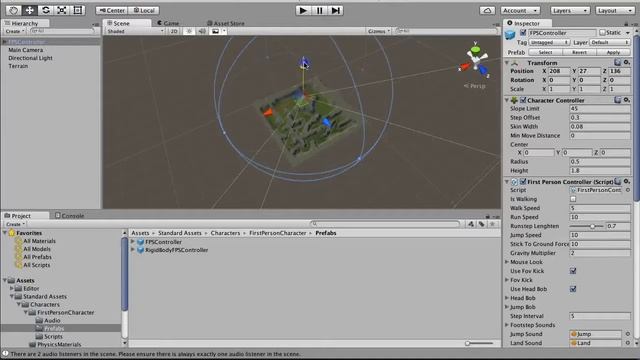Click the Step frame button
Viewport: 640px width, 360px height.
[335, 10]
